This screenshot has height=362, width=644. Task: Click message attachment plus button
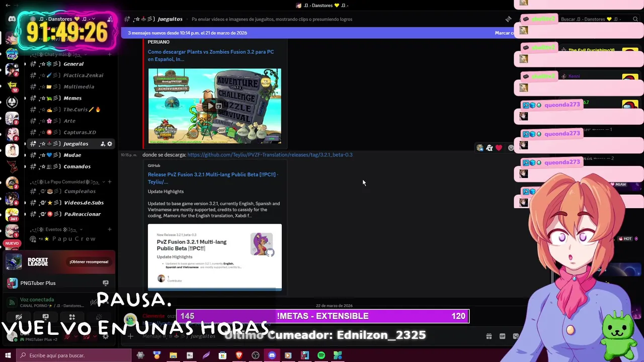(x=130, y=336)
